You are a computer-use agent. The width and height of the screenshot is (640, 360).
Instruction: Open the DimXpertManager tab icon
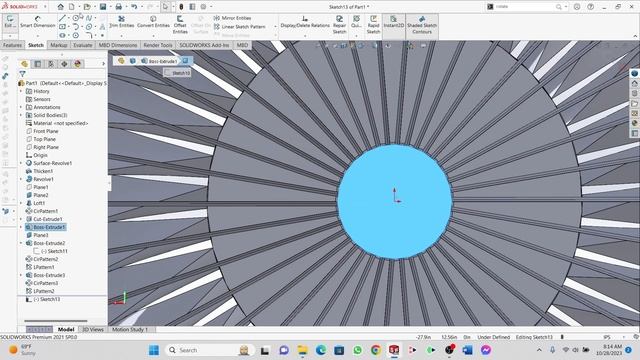pyautogui.click(x=64, y=64)
